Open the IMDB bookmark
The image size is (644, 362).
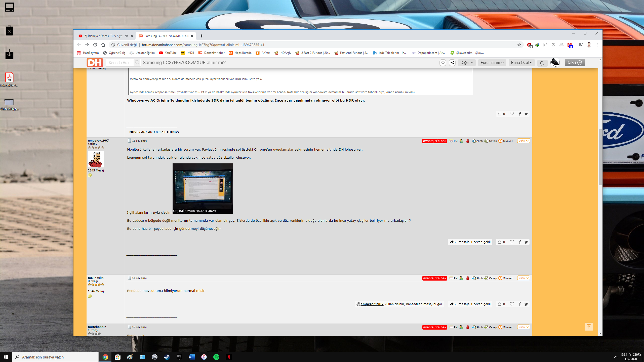point(187,53)
